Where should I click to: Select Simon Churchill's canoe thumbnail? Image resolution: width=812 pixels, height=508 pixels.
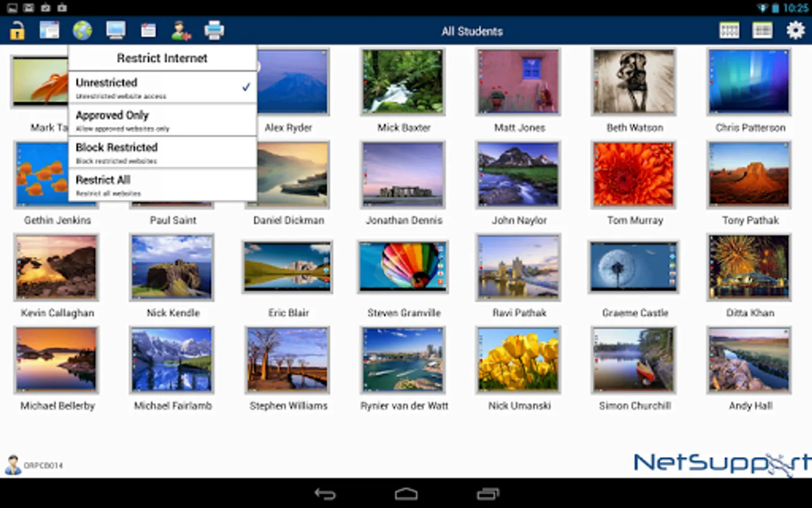coord(634,360)
